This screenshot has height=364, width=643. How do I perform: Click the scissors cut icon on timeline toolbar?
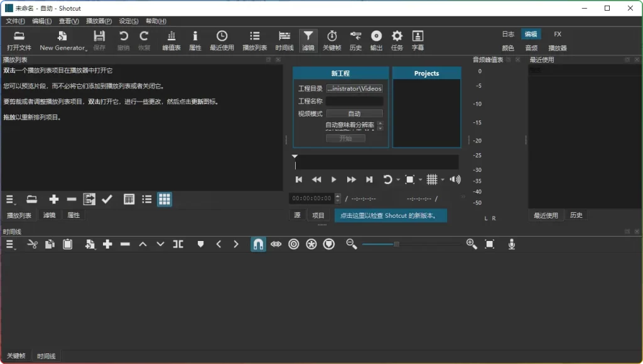(32, 244)
